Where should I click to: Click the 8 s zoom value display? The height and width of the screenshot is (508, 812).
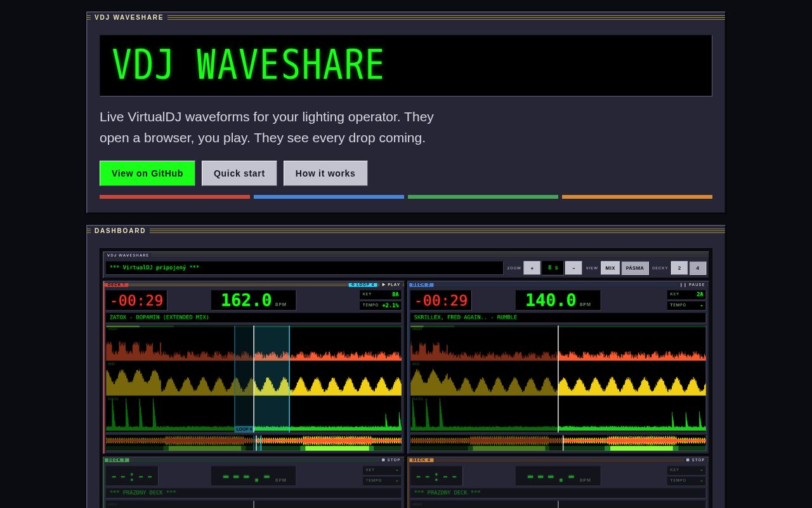coord(553,268)
